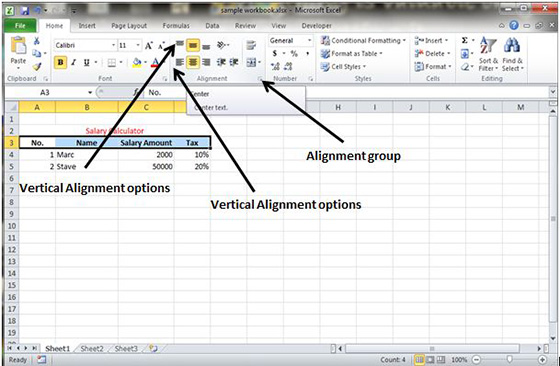This screenshot has height=366, width=560.
Task: Expand Conditional Formatting menu
Action: 363,40
